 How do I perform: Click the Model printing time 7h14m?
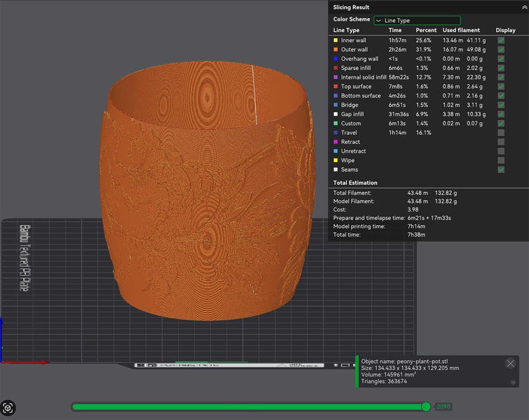point(416,226)
